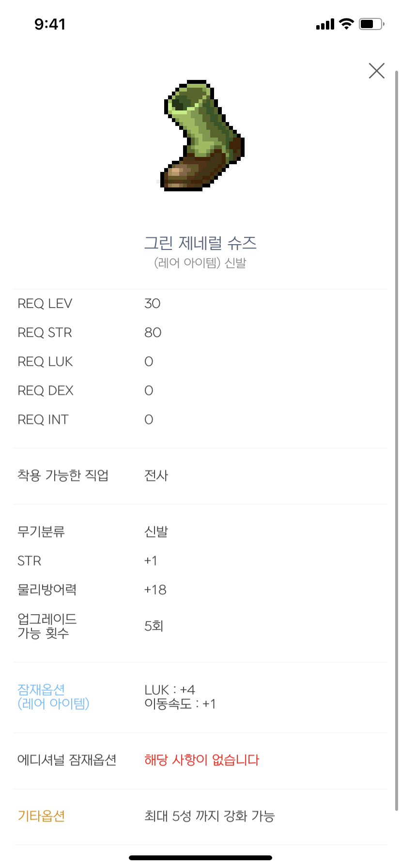Close the item detail view with the X

coord(376,71)
